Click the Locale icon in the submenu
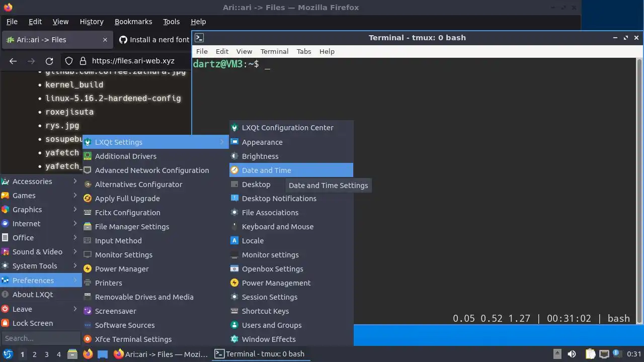This screenshot has width=644, height=362. tap(234, 241)
